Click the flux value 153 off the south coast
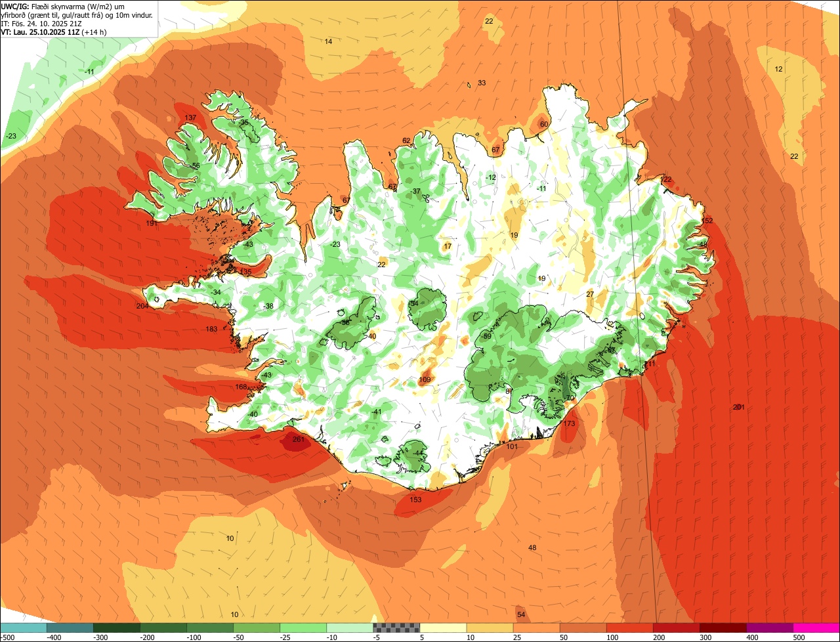 (x=415, y=500)
